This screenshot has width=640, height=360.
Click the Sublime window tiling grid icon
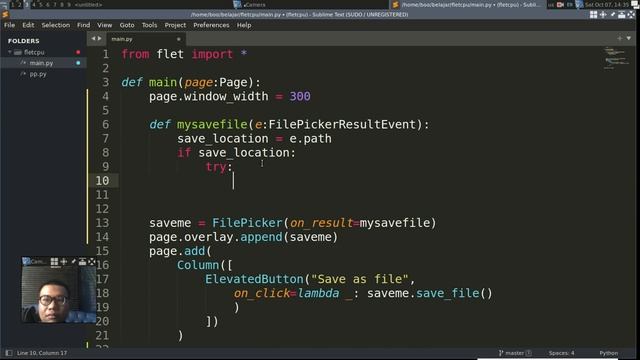(x=593, y=15)
